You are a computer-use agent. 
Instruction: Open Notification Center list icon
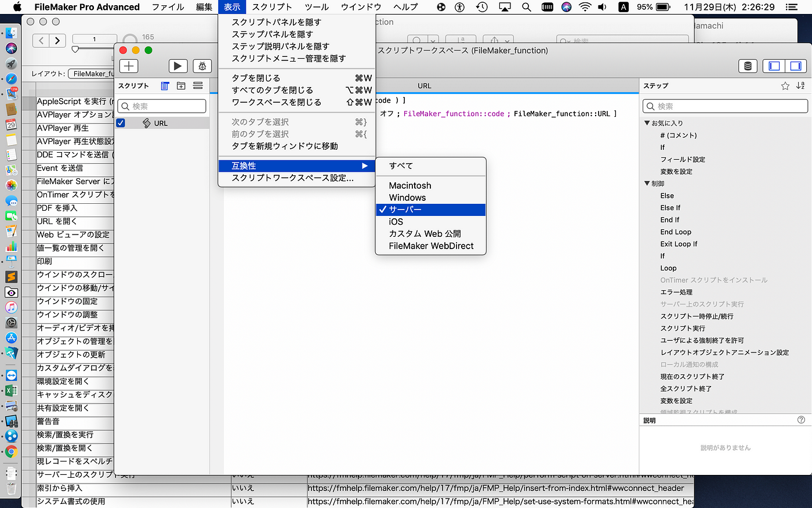[x=791, y=7]
